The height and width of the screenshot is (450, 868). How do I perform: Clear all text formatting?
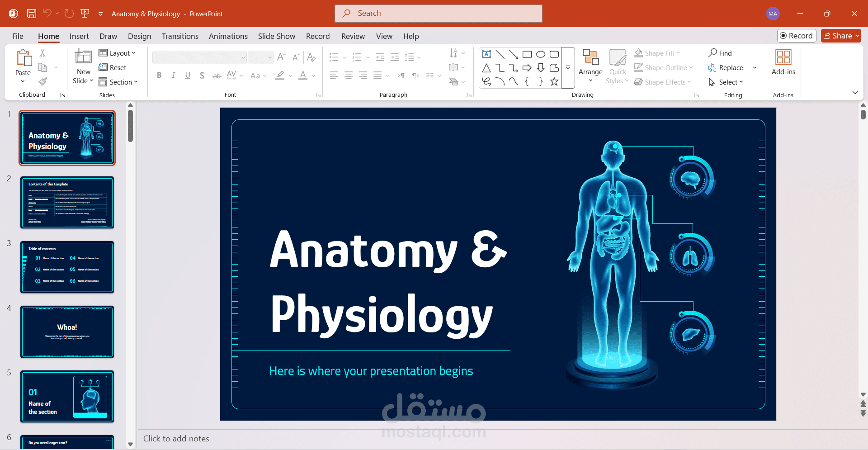(x=311, y=57)
